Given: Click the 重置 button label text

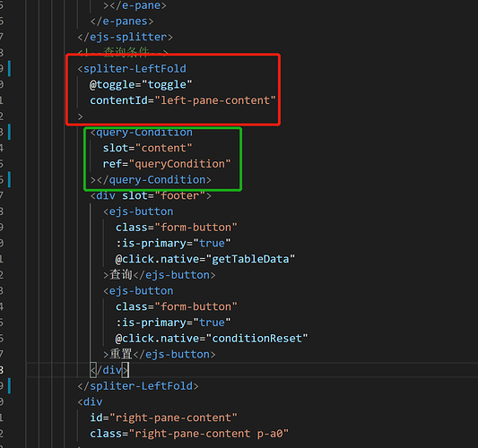Looking at the screenshot, I should (x=121, y=354).
